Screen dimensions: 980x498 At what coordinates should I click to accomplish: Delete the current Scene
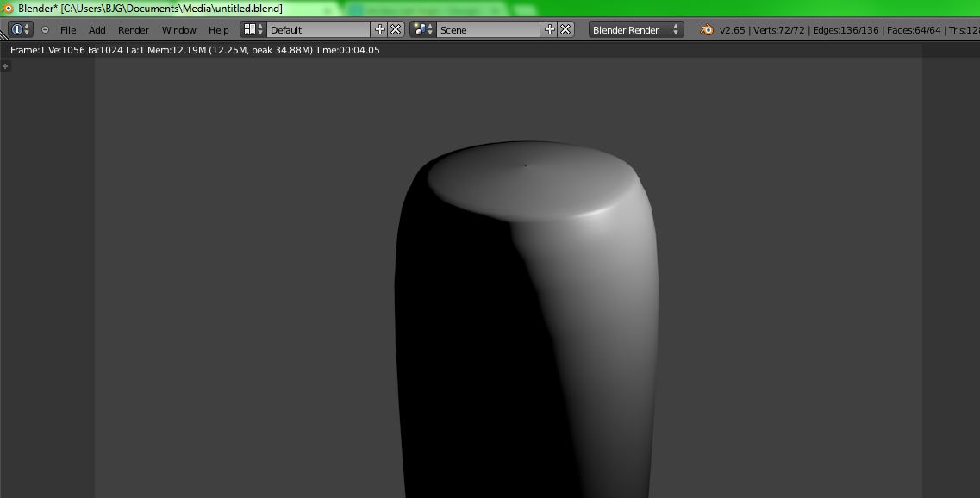tap(565, 29)
